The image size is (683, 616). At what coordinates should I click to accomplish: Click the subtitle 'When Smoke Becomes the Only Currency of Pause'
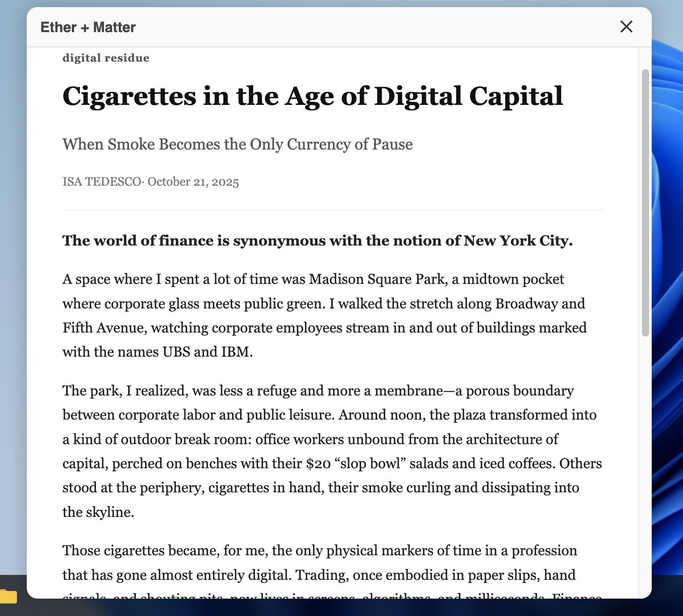237,144
